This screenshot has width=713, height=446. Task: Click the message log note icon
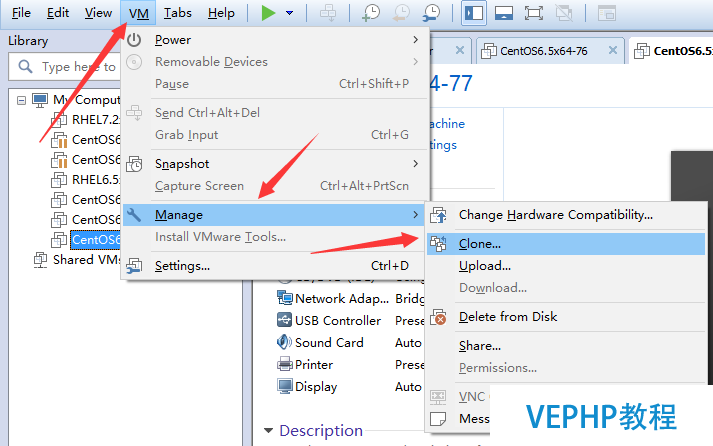[438, 419]
